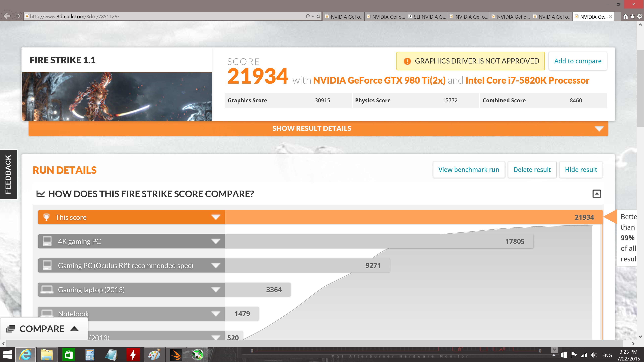The image size is (644, 362).
Task: Switch to the SLI NVIDIA G... tab
Action: click(x=427, y=17)
